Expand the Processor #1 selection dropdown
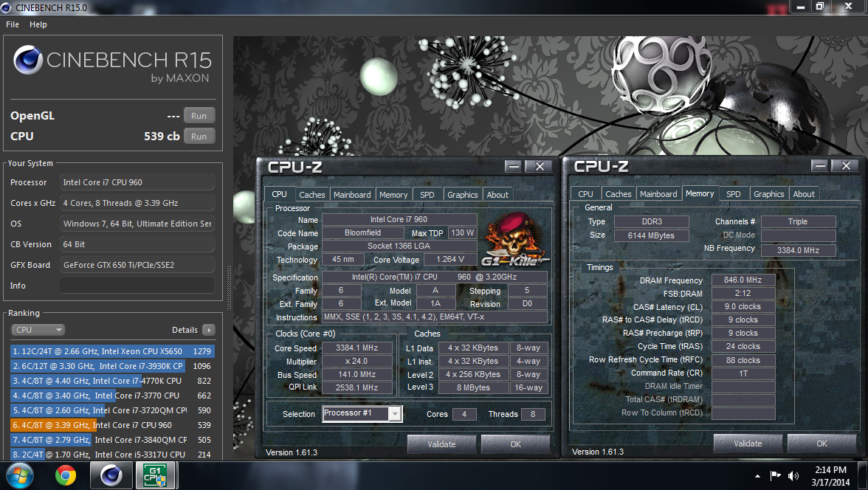This screenshot has height=490, width=868. pyautogui.click(x=362, y=414)
